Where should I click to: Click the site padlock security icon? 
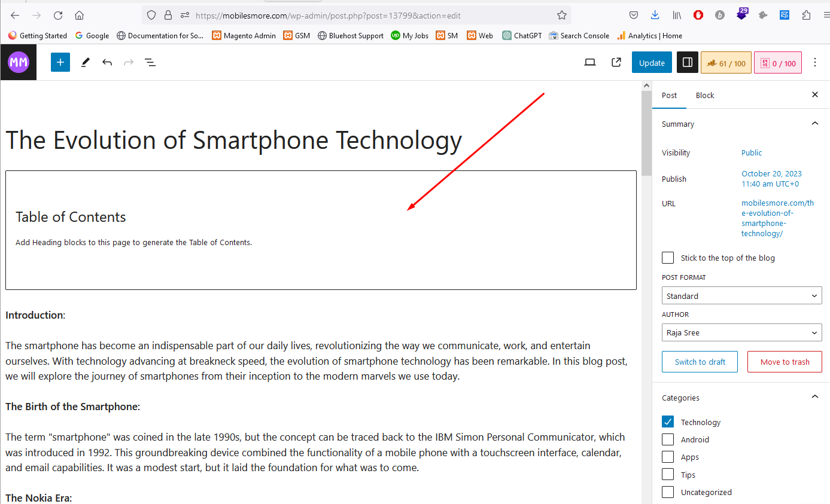pyautogui.click(x=168, y=16)
